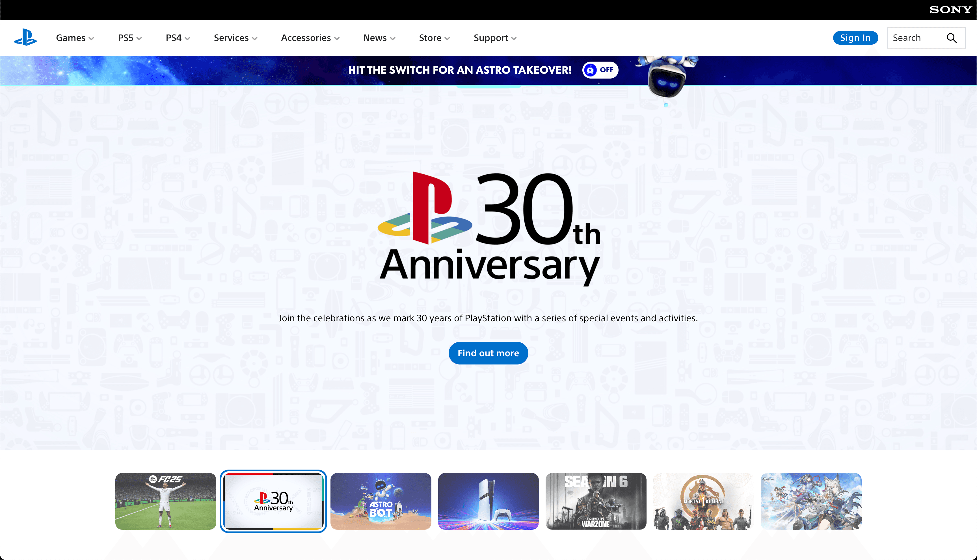The width and height of the screenshot is (977, 560).
Task: Click the Sign In button
Action: point(855,38)
